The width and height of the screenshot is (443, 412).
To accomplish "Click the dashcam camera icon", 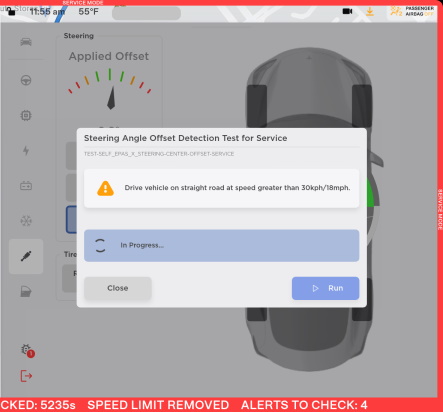I will (347, 11).
